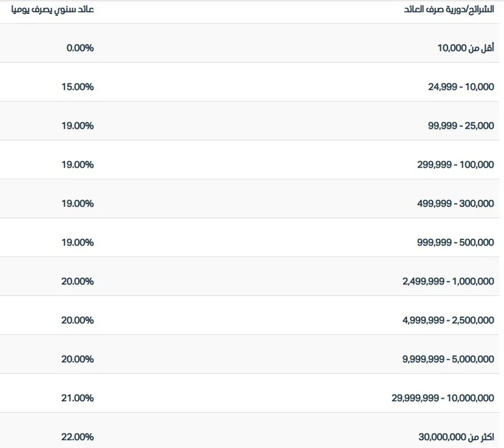Image resolution: width=504 pixels, height=448 pixels.
Task: Select the '2,499,999 - 1,000,000' tier cell
Action: tap(448, 281)
